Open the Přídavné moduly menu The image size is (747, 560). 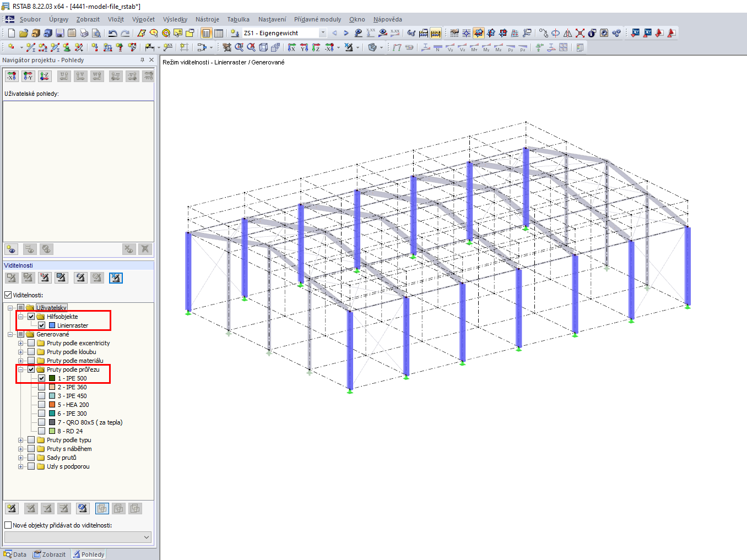pos(317,19)
